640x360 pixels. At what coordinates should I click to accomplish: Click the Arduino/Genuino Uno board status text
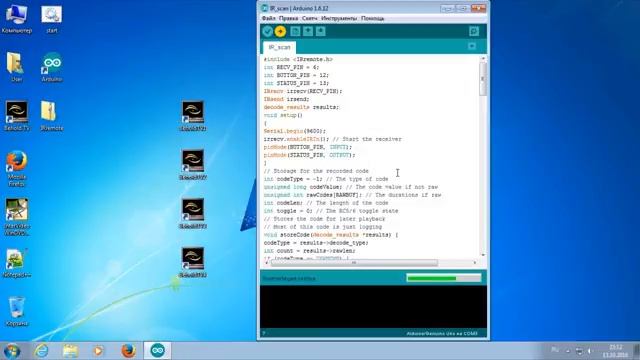pos(442,333)
